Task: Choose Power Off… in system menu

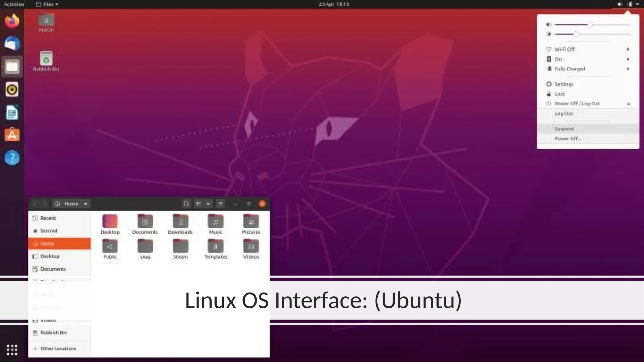Action: (x=588, y=139)
